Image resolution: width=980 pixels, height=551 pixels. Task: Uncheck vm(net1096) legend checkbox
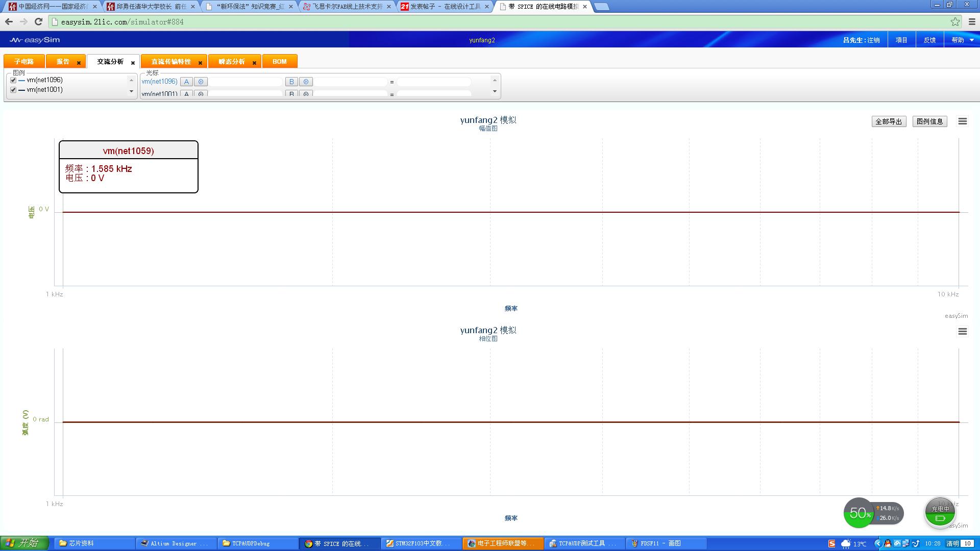[13, 80]
